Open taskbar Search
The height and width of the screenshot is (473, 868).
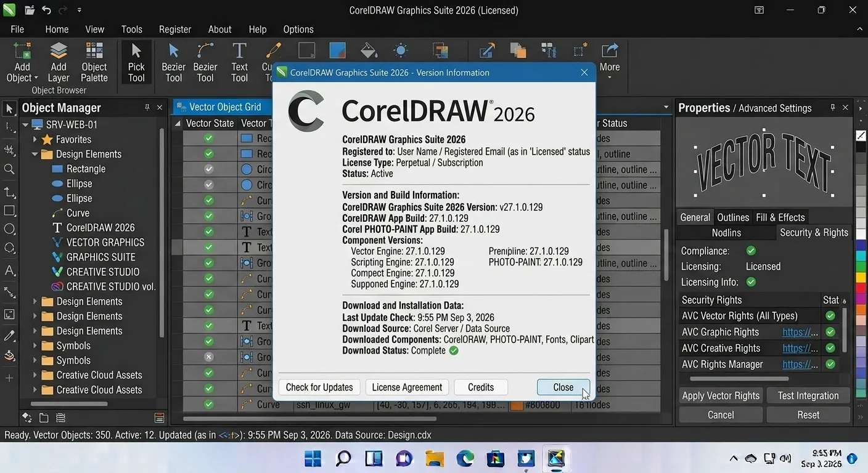tap(343, 458)
